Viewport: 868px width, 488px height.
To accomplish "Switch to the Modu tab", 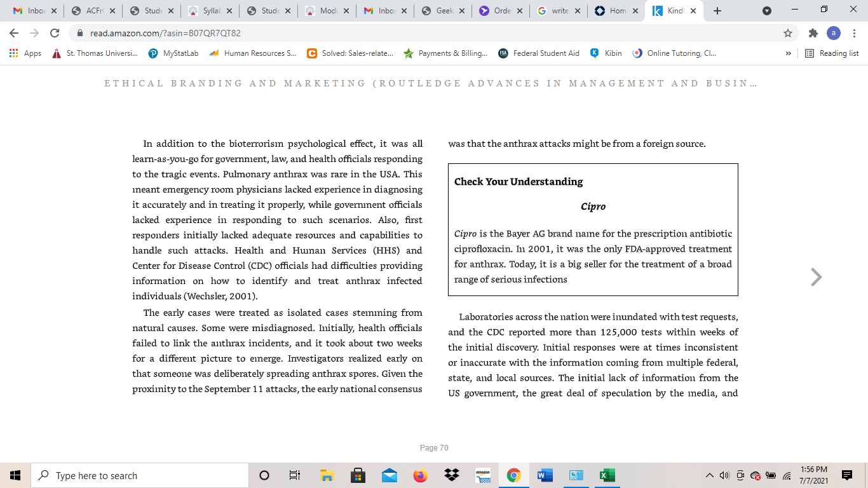I will [x=327, y=11].
